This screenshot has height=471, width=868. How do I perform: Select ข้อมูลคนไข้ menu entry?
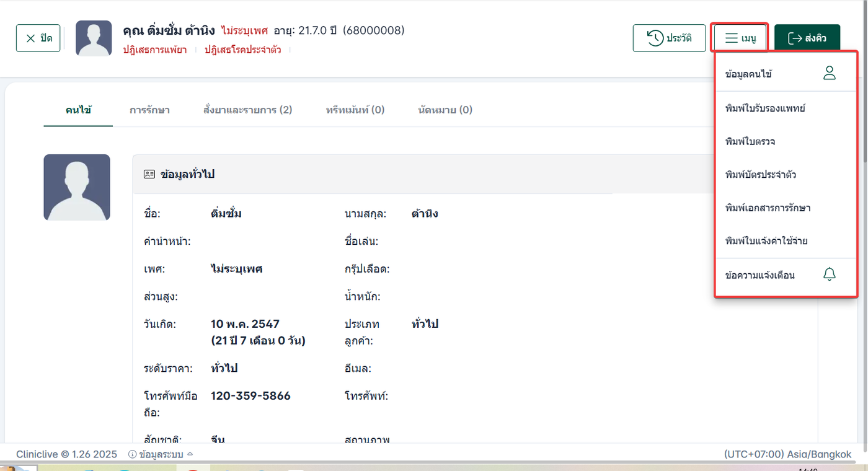pos(786,74)
